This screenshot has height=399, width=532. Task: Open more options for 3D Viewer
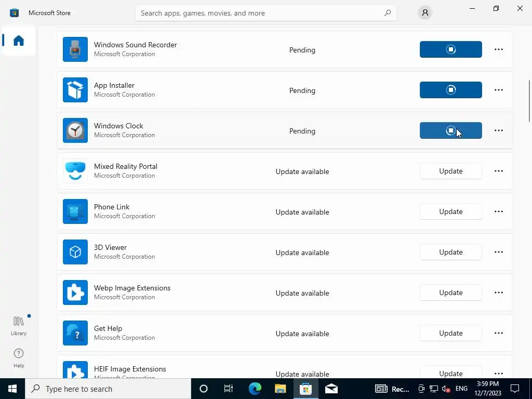point(498,252)
